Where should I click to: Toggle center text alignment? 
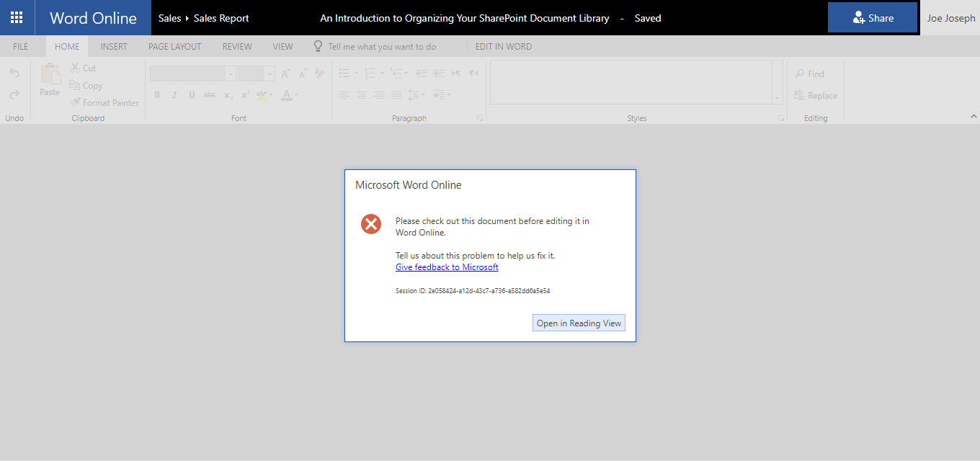coord(361,94)
